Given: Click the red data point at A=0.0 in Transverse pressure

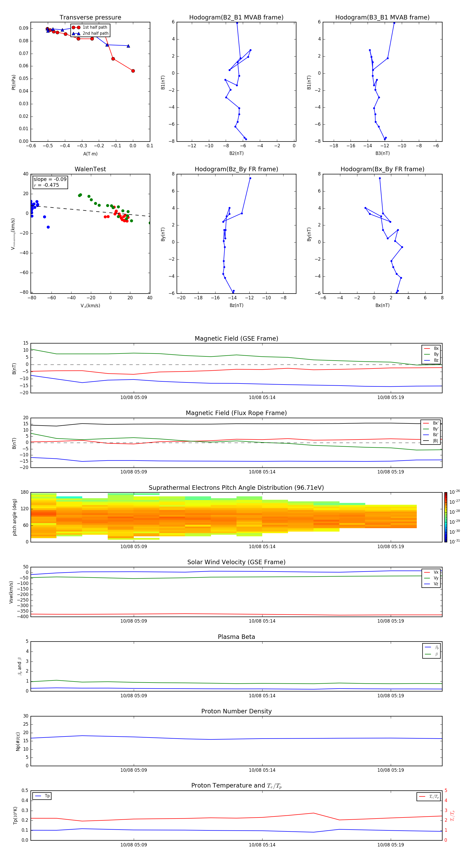Looking at the screenshot, I should (133, 71).
